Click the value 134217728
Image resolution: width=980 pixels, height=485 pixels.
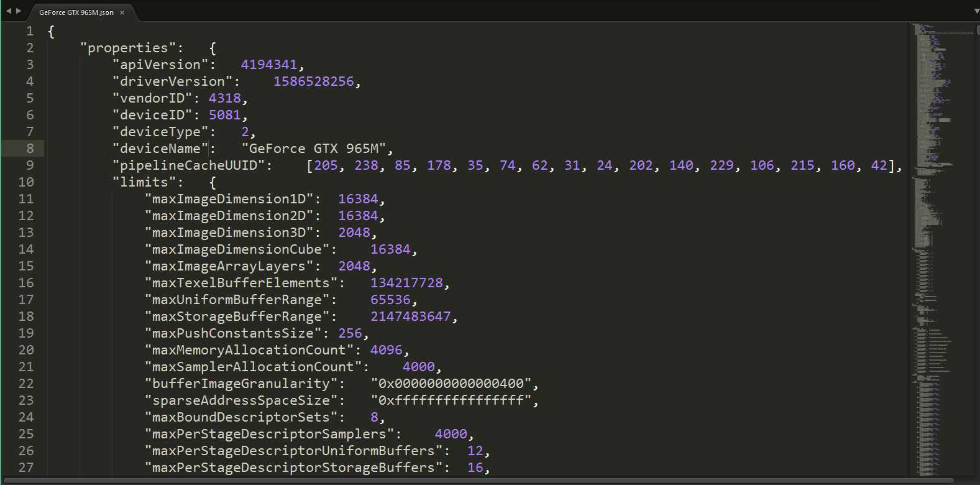coord(406,283)
